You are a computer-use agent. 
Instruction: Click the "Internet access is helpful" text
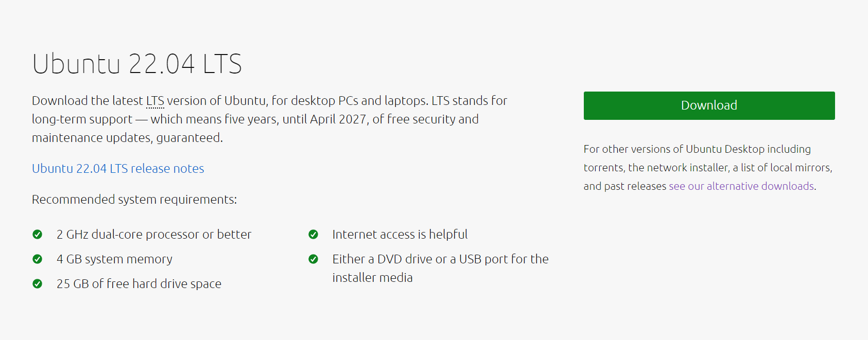tap(400, 235)
